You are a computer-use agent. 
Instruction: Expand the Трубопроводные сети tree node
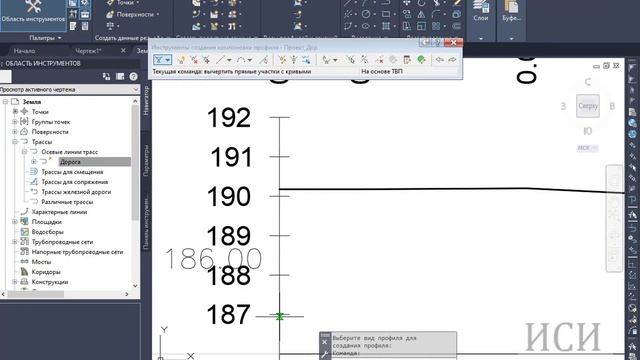pos(15,242)
